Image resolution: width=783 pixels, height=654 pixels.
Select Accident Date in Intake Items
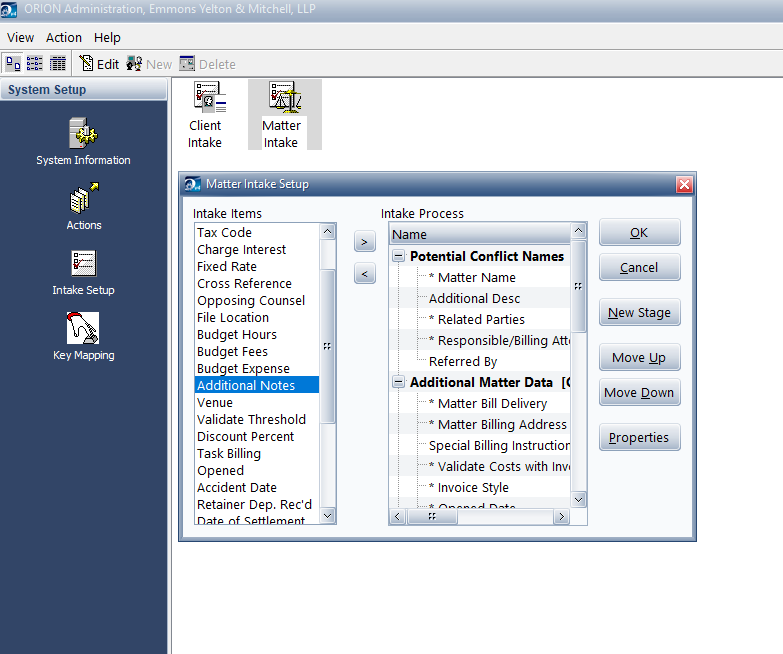[x=257, y=487]
